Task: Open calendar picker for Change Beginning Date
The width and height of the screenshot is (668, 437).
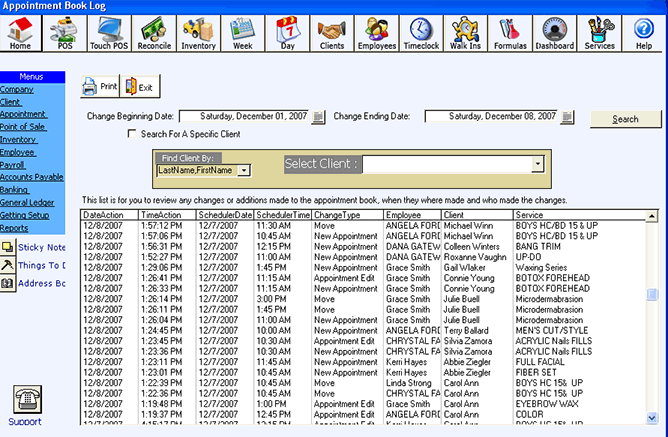Action: 318,117
